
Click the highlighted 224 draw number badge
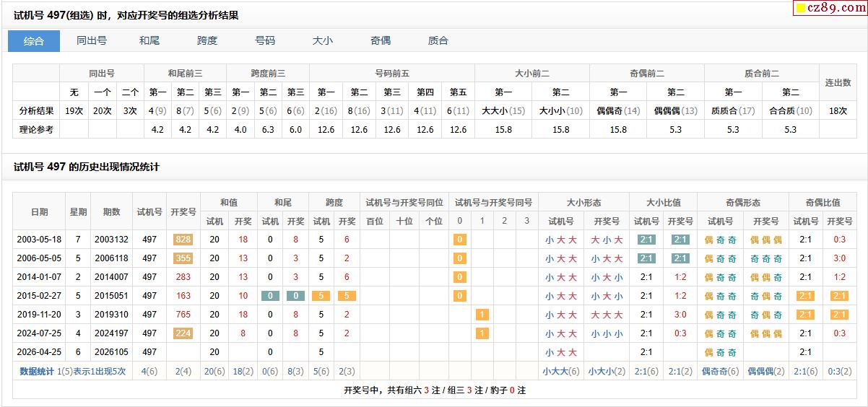pyautogui.click(x=183, y=333)
